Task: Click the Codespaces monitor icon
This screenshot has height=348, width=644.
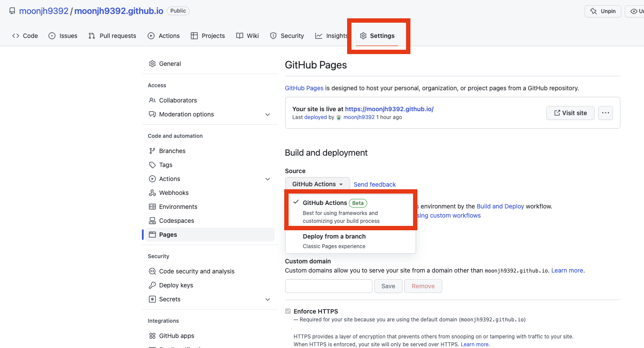Action: coord(152,221)
